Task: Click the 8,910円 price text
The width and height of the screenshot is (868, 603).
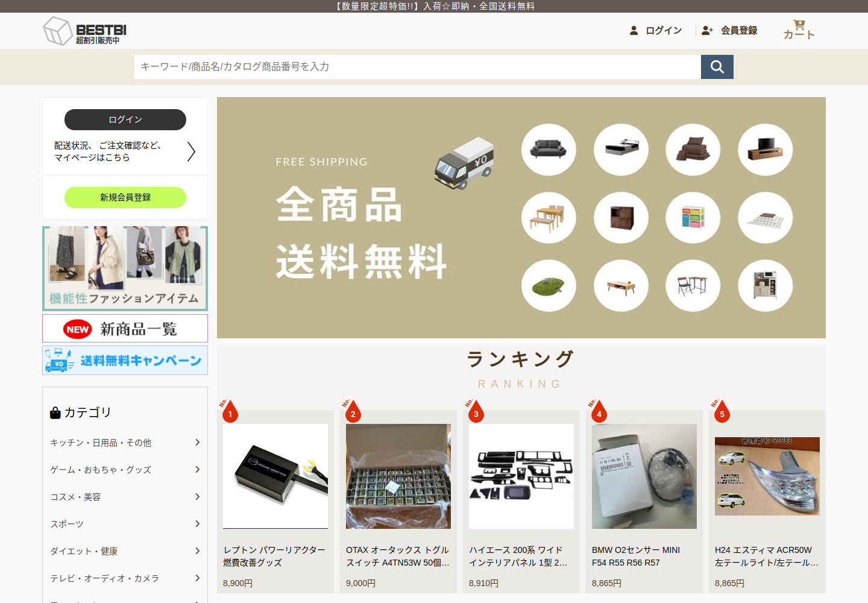Action: click(x=484, y=583)
